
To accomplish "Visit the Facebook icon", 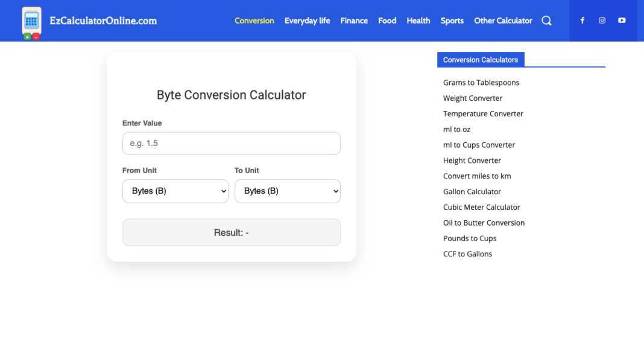I will [582, 20].
